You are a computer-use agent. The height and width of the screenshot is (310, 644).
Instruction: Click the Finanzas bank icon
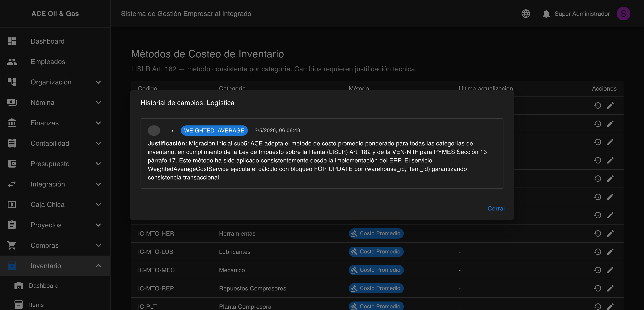tap(12, 123)
